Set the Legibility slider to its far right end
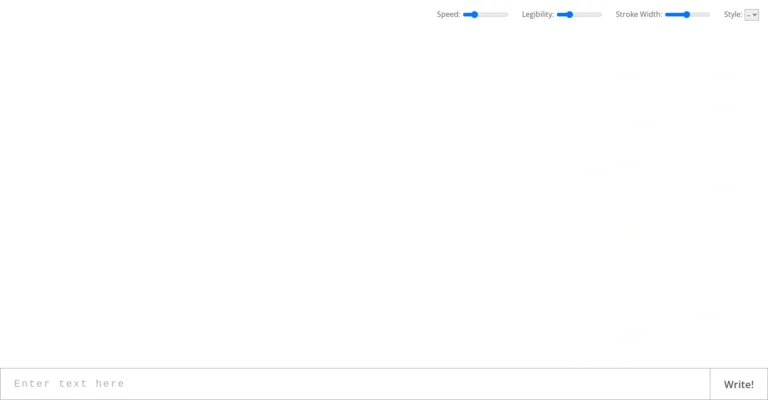The image size is (768, 400). click(x=601, y=15)
